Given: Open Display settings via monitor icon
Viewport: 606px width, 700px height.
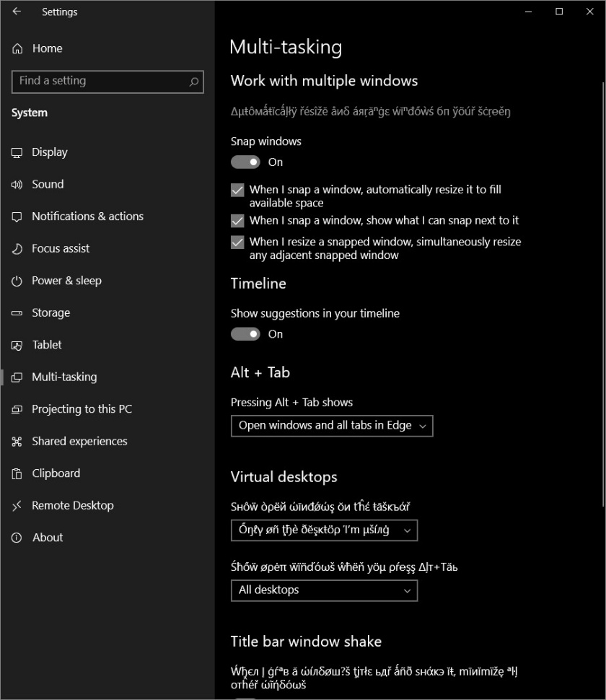Looking at the screenshot, I should coord(17,153).
